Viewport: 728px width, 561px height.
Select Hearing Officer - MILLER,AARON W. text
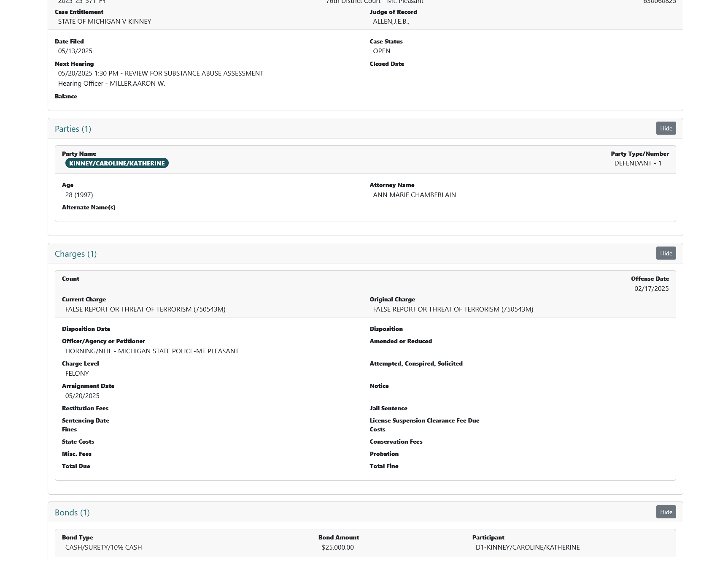point(112,84)
